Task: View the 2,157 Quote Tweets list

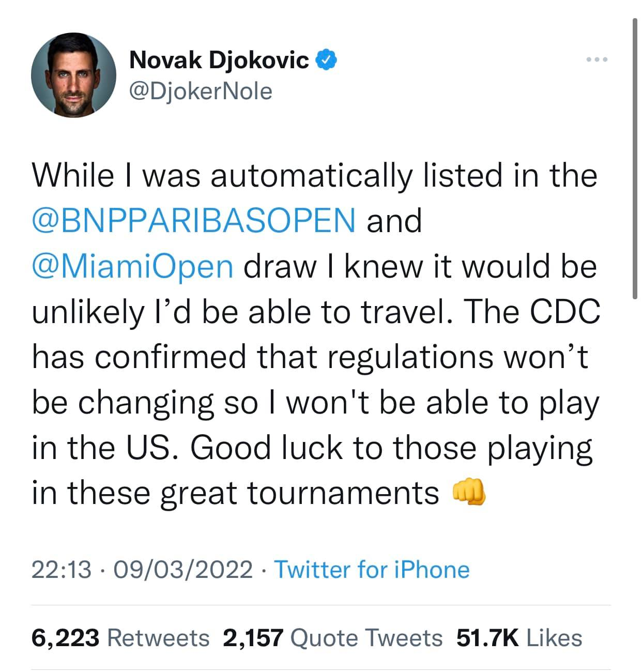Action: pyautogui.click(x=333, y=638)
